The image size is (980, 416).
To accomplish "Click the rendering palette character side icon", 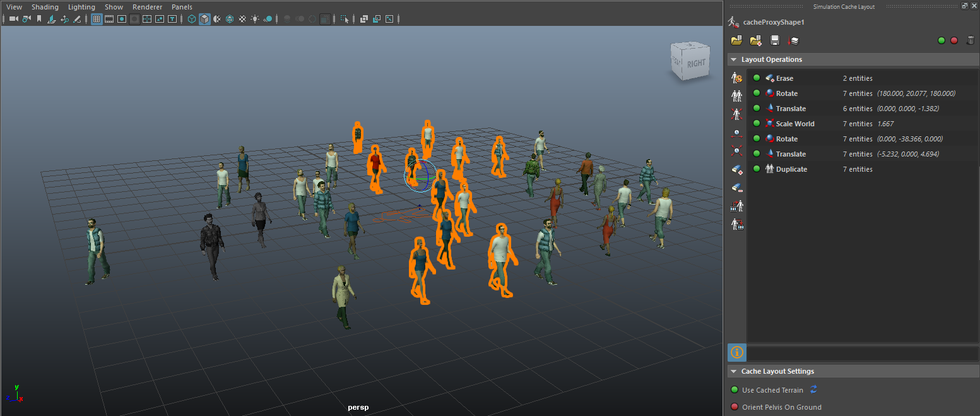I will pos(736,78).
